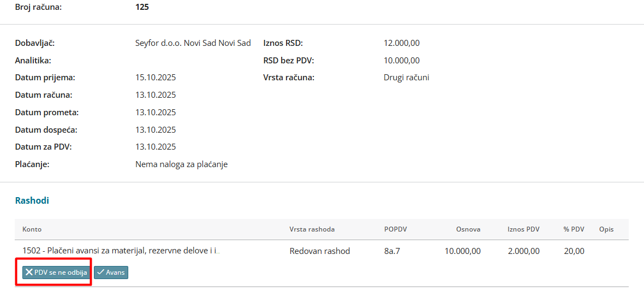Click the % PDV column header
The height and width of the screenshot is (296, 644).
point(574,229)
